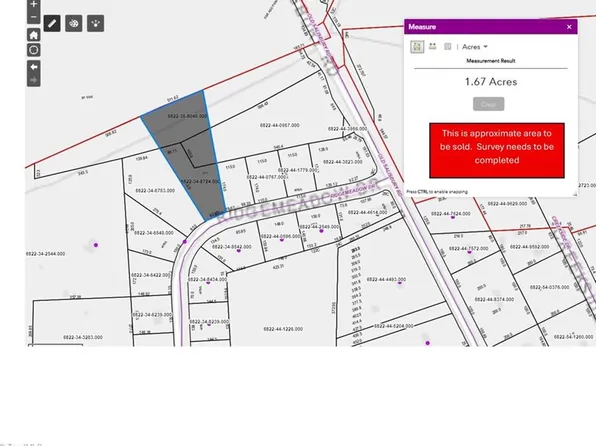Click the dropdown arrow beside Acres
Screen dimensions: 596x446
click(485, 47)
